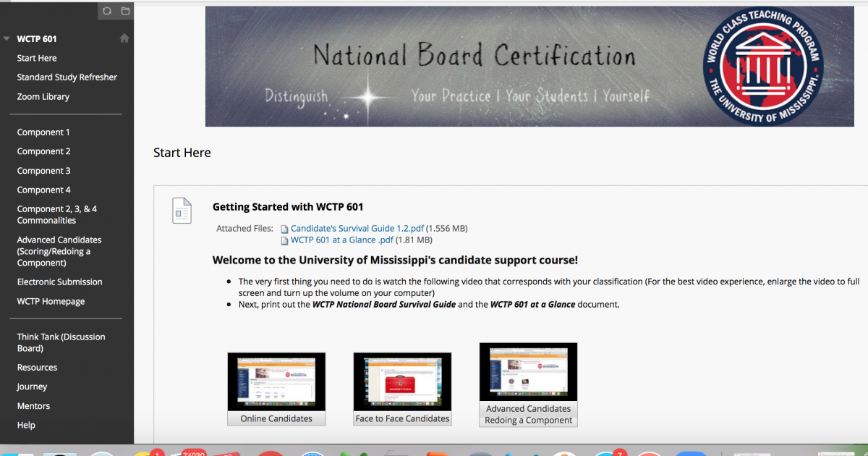Go to Electronic Submission
The image size is (868, 456).
tap(60, 282)
